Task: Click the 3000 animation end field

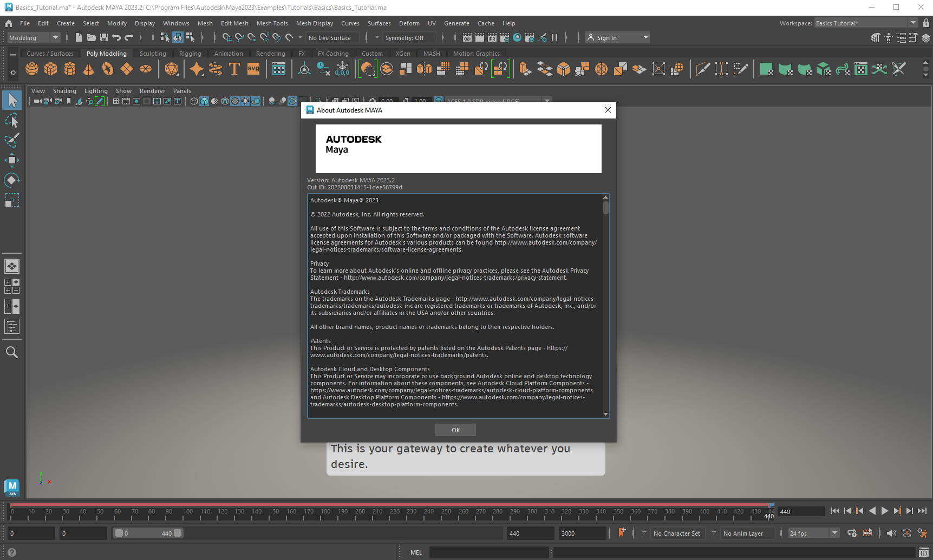Action: (583, 533)
